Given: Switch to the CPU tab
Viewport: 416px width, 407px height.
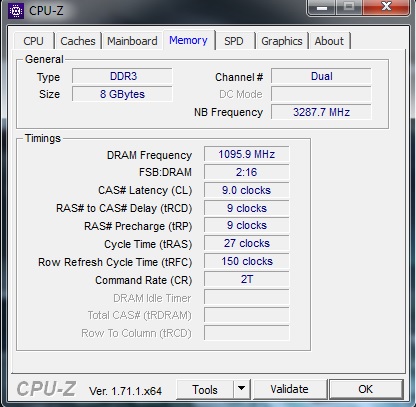Looking at the screenshot, I should tap(33, 41).
